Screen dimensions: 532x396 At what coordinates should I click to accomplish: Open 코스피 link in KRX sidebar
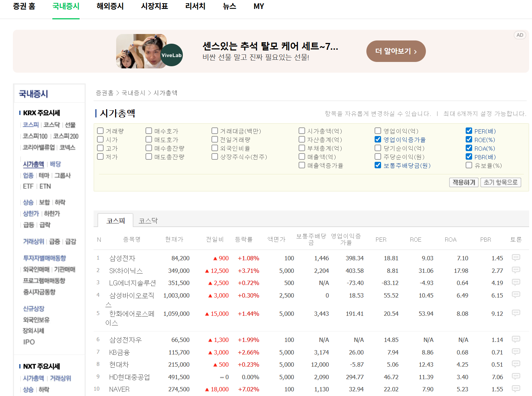click(31, 125)
